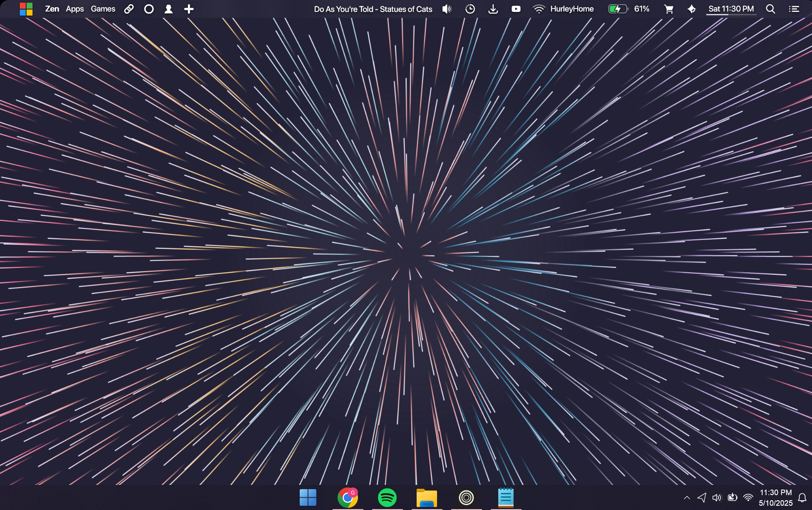Viewport: 812px width, 510px height.
Task: Open the notifications bell icon
Action: (x=802, y=497)
